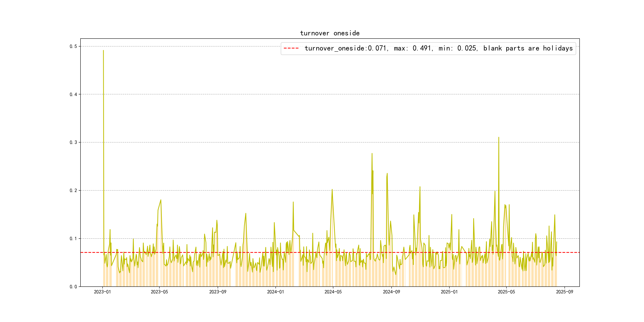Click the 0.4 y-axis tick label

click(x=73, y=94)
